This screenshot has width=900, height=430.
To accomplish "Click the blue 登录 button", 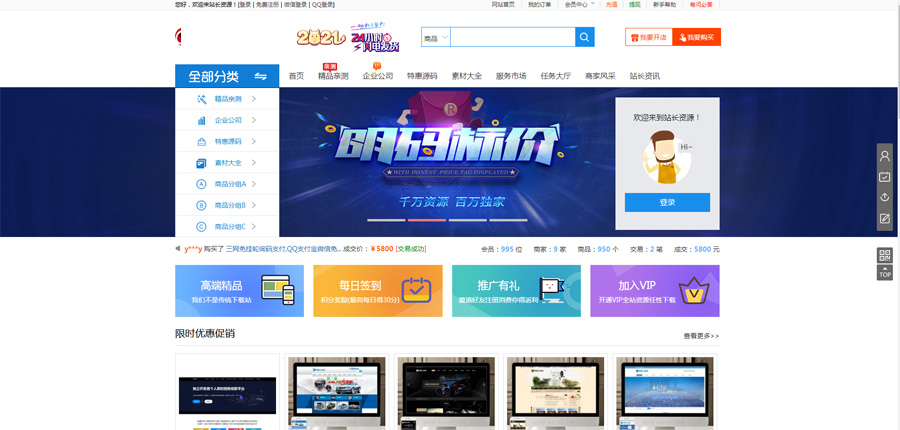I will [667, 202].
